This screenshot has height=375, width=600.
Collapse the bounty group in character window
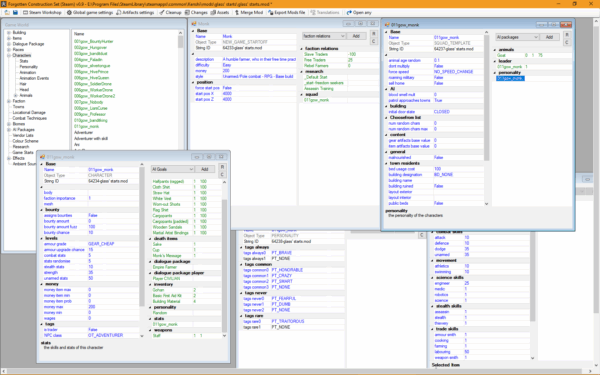42,210
